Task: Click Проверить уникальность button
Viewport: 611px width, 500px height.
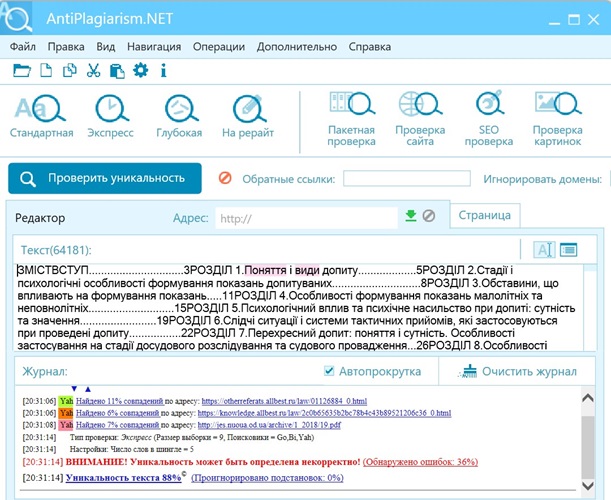Action: coord(105,178)
